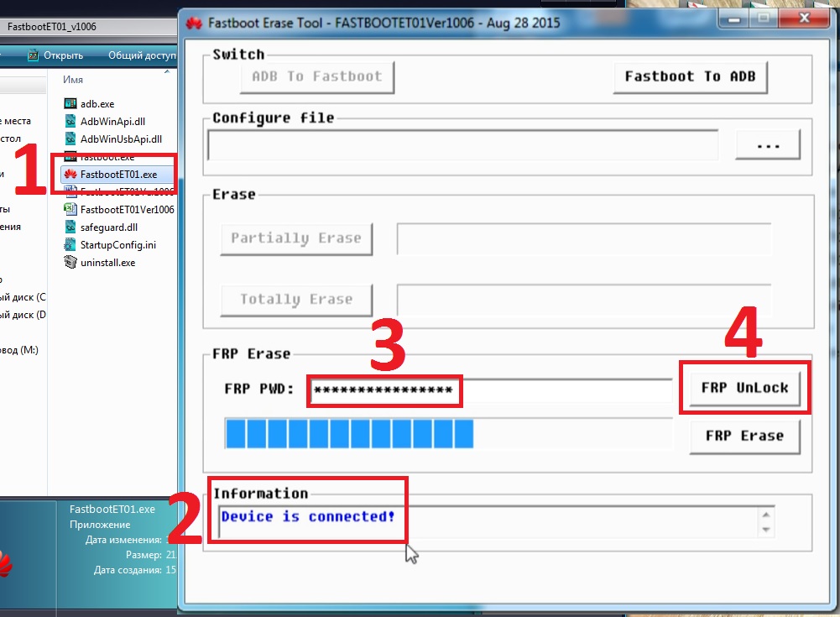Viewport: 840px width, 617px height.
Task: Click the uninstall.exe file icon
Action: (x=70, y=262)
